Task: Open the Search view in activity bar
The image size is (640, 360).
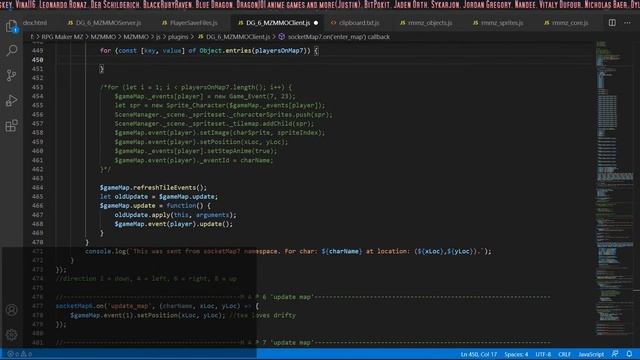Action: click(x=11, y=50)
